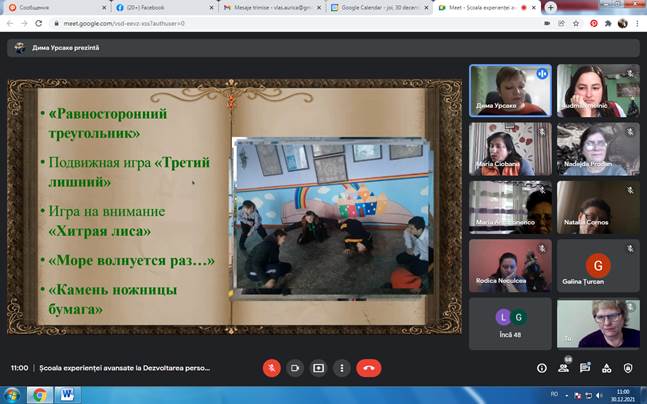Open the Windows Start menu
647x404 pixels.
12,394
